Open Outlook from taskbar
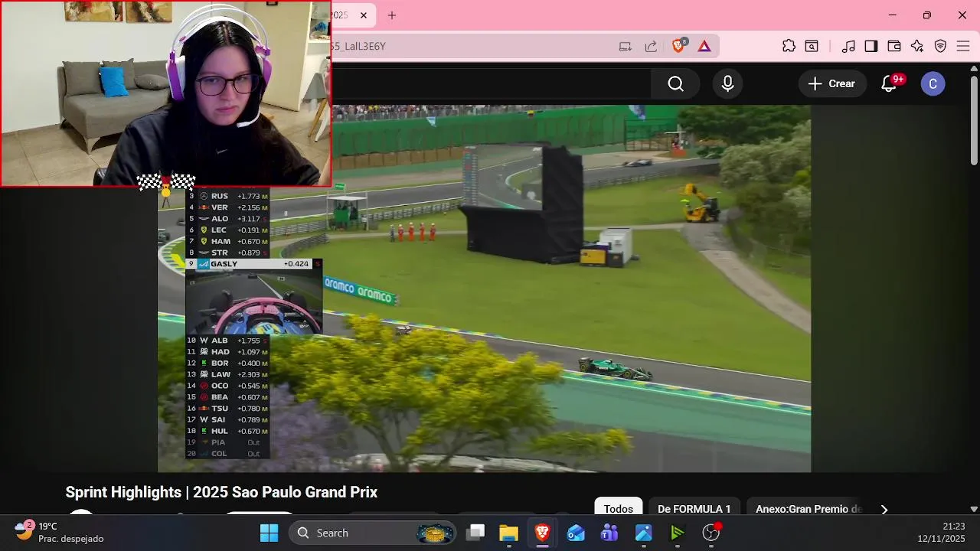 click(x=576, y=533)
